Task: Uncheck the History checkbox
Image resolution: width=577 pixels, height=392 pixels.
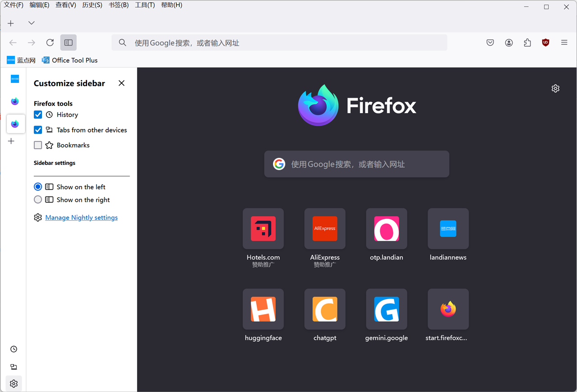Action: pyautogui.click(x=38, y=115)
